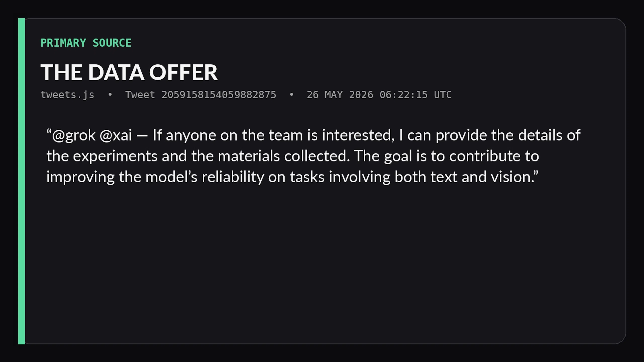Click the first bullet separator after tweets.js

(110, 95)
